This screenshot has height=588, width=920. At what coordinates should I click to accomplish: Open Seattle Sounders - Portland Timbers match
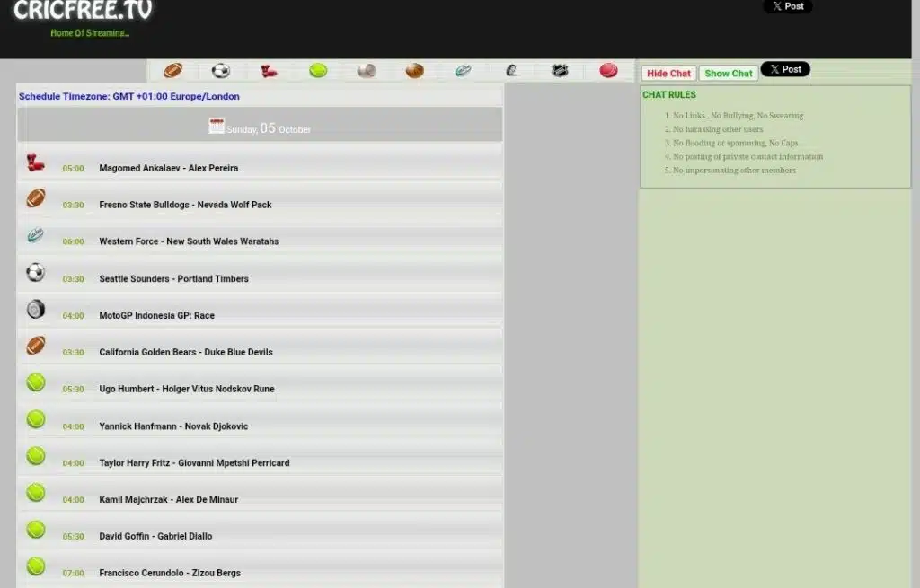[173, 279]
